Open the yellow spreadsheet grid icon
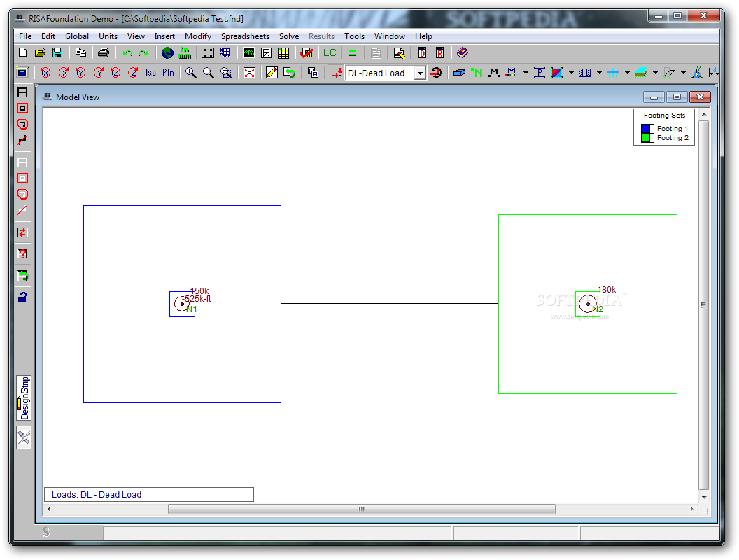 click(x=283, y=52)
